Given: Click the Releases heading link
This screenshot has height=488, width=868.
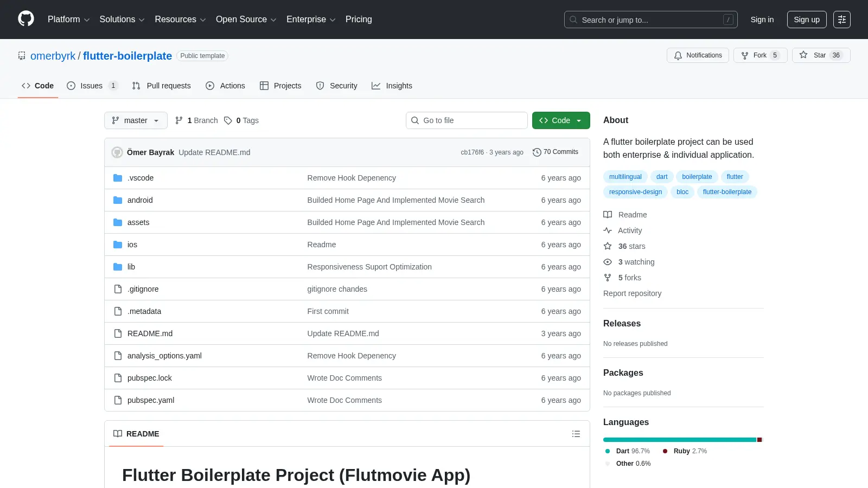Looking at the screenshot, I should tap(622, 323).
